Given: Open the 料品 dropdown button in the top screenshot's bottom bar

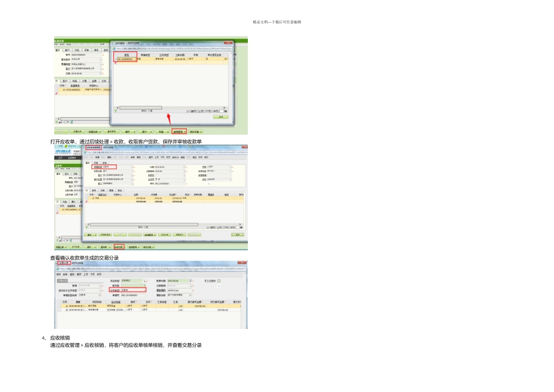Looking at the screenshot, I should tap(163, 131).
